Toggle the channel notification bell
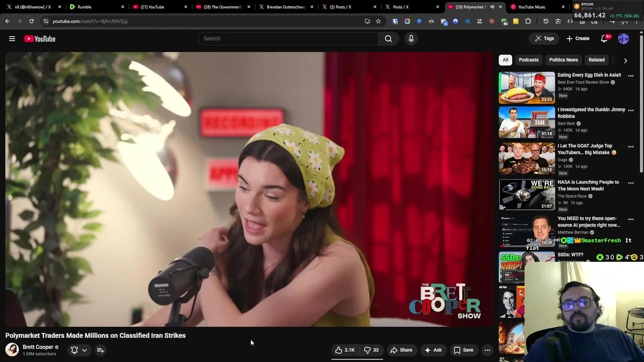Viewport: 644px width, 362px height. (x=74, y=350)
